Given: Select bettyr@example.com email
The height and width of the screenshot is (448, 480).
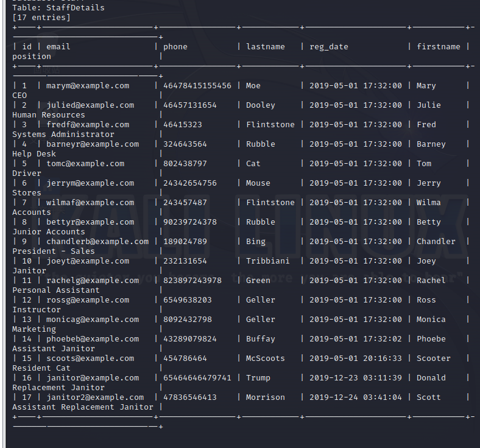Looking at the screenshot, I should 90,222.
